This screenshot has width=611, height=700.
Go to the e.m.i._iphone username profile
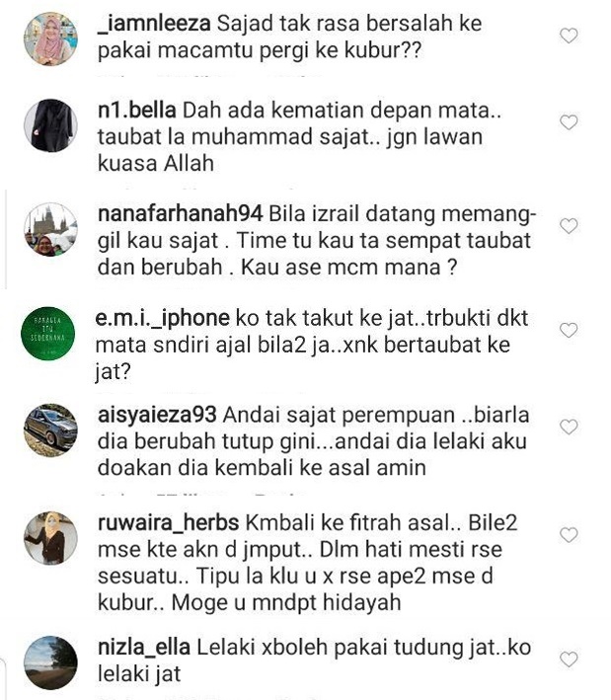(x=163, y=318)
